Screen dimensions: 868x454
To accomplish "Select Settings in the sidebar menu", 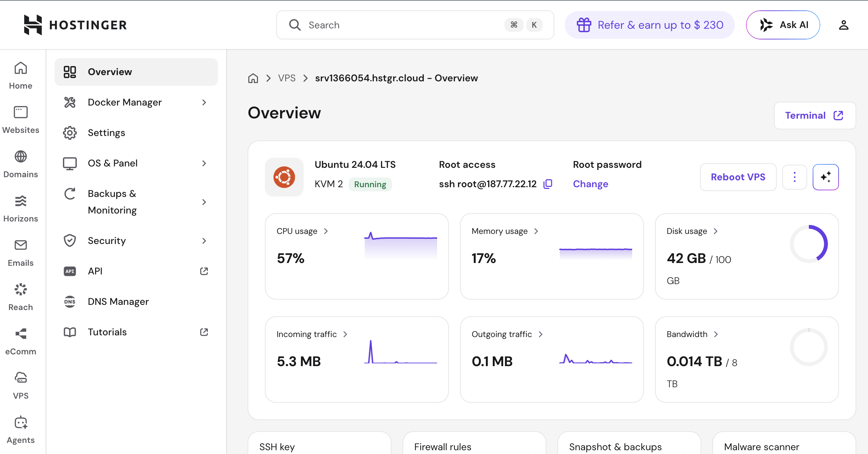I will point(136,133).
